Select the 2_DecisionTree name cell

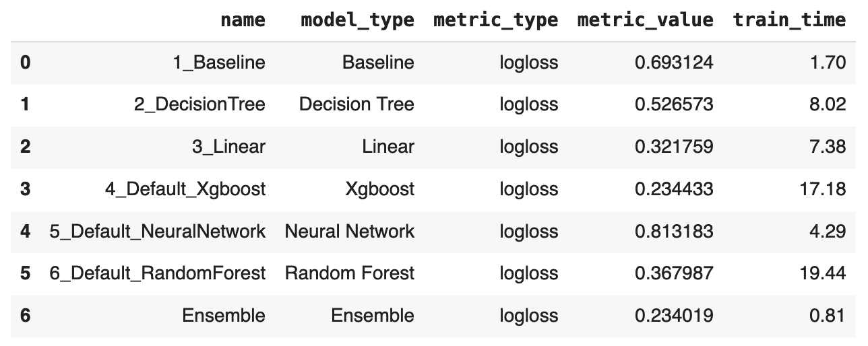[x=199, y=104]
